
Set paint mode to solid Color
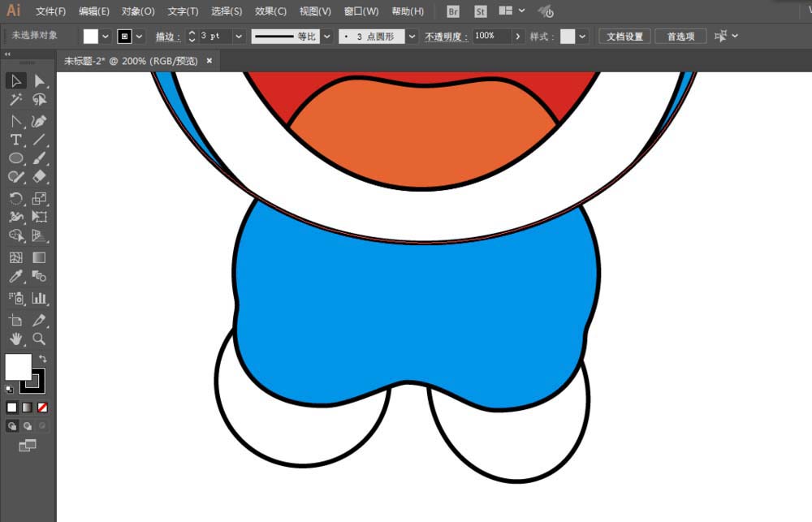[12, 408]
